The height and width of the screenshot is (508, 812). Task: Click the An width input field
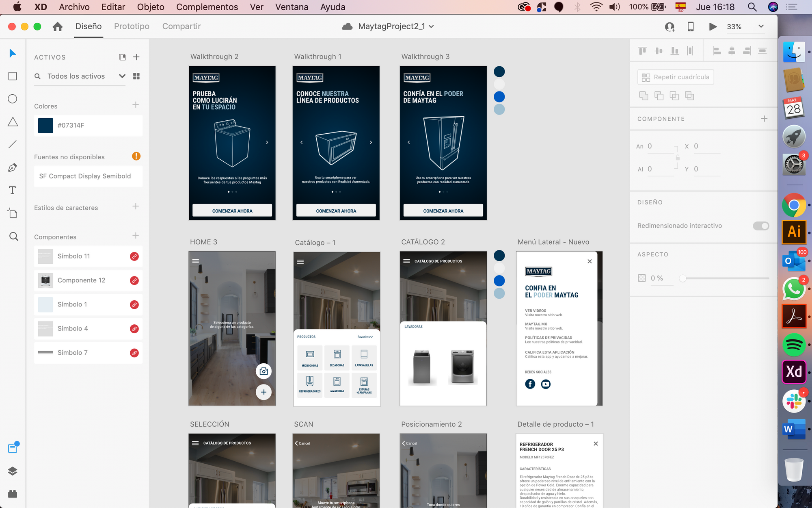pos(661,146)
